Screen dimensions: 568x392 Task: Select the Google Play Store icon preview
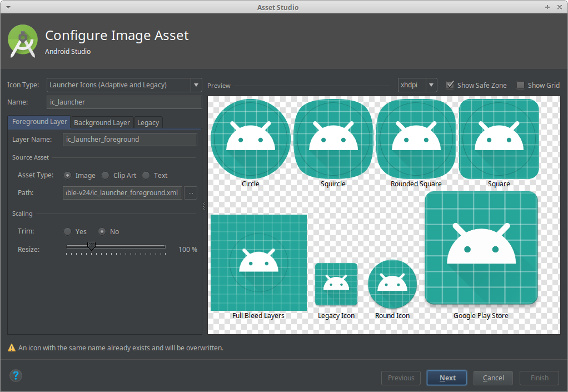tap(481, 248)
